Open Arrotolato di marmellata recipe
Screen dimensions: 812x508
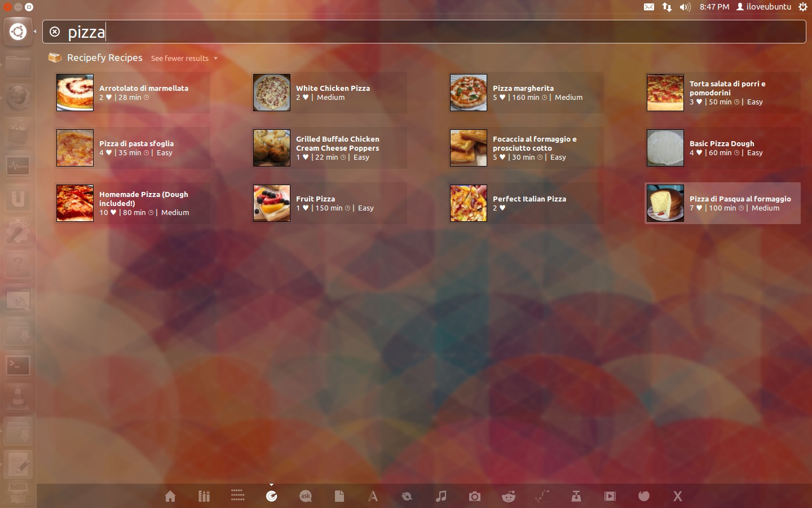[133, 93]
